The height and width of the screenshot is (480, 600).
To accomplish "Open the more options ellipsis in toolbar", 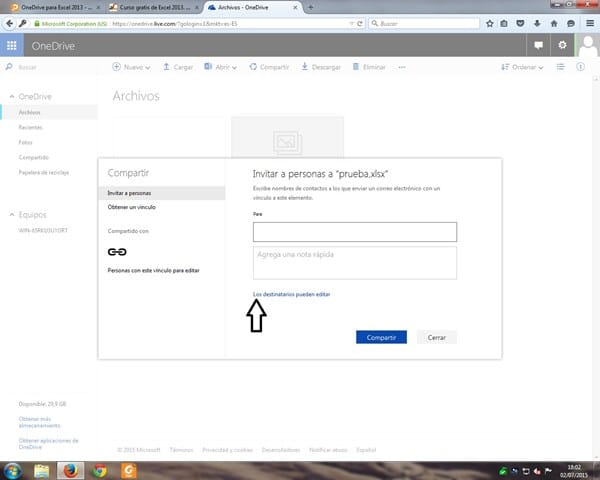I will tap(402, 67).
